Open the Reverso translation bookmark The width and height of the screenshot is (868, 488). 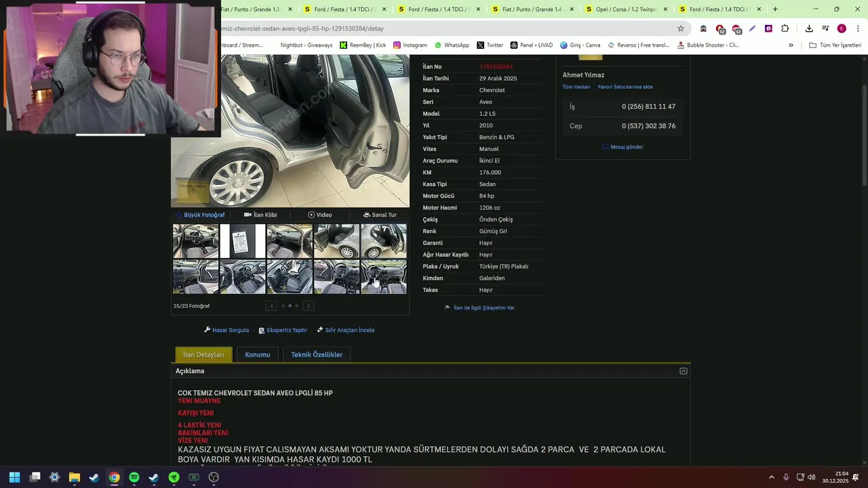[639, 45]
